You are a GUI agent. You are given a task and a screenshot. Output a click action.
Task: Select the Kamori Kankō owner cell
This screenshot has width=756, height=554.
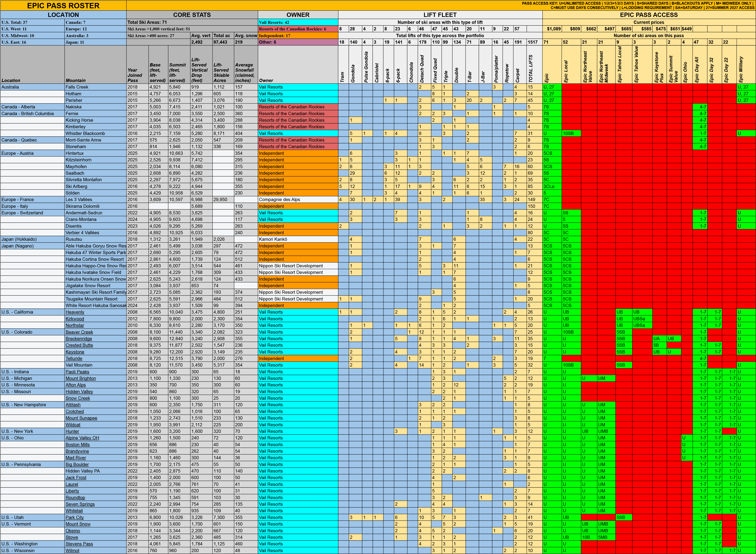pos(273,239)
